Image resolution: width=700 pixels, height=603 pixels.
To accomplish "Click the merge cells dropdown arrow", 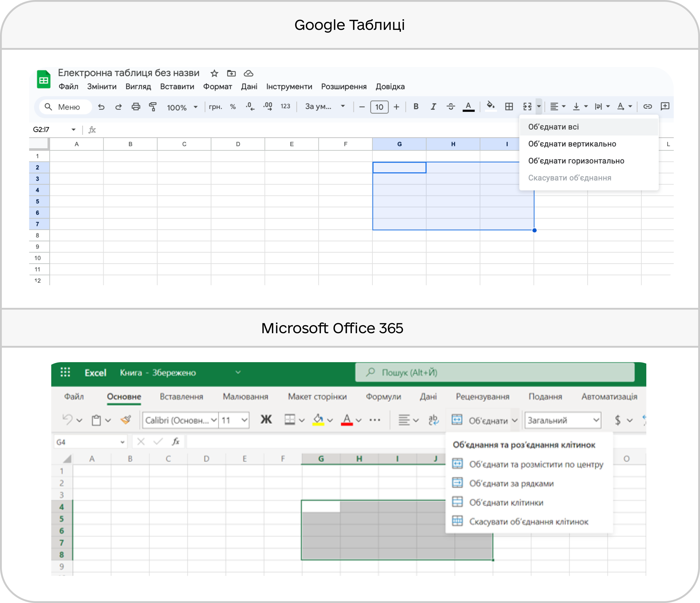I will [x=539, y=107].
